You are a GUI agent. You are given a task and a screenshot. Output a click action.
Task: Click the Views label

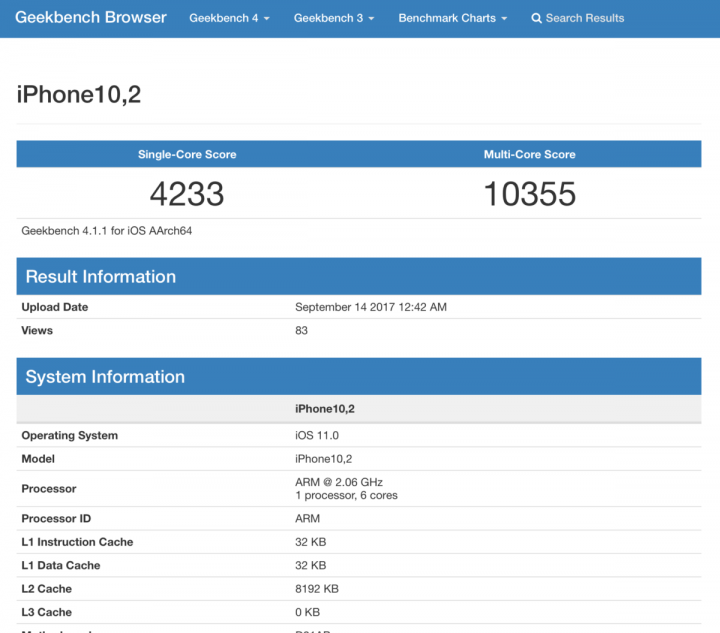tap(37, 331)
